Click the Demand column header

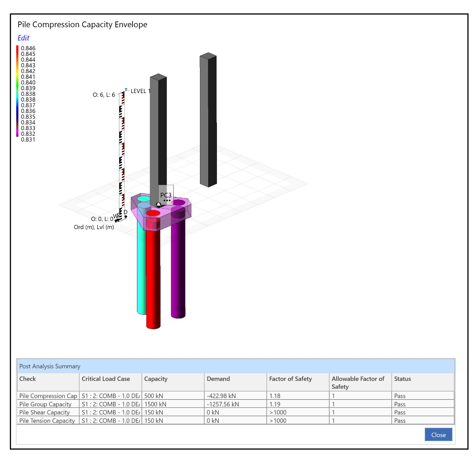click(236, 382)
